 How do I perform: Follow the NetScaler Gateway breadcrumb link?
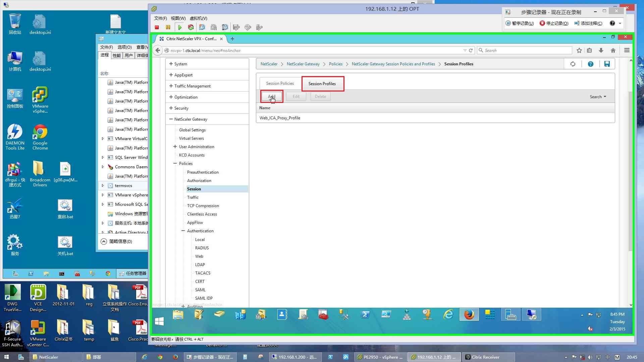point(303,64)
